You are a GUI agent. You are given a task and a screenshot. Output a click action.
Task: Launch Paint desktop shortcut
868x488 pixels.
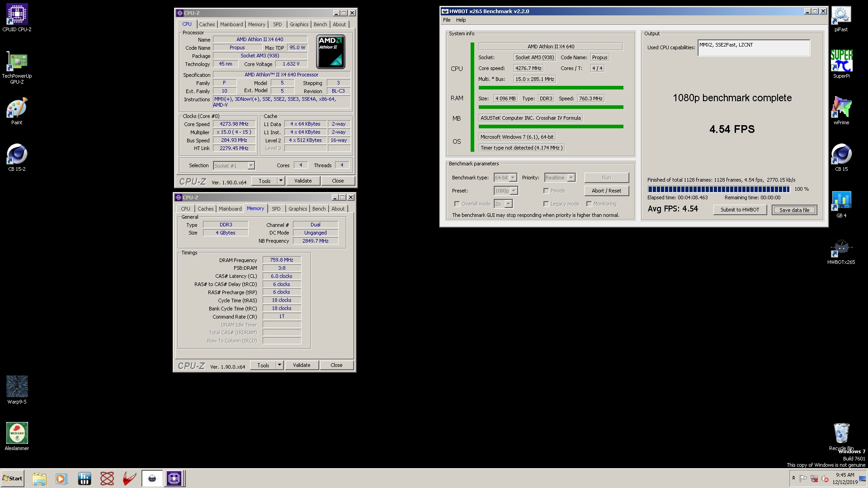pos(17,111)
